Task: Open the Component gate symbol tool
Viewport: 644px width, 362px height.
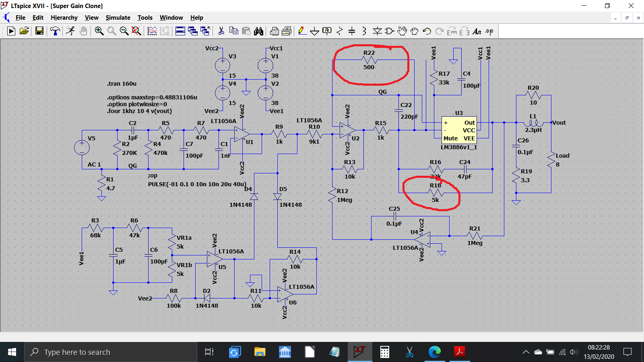Action: click(390, 31)
